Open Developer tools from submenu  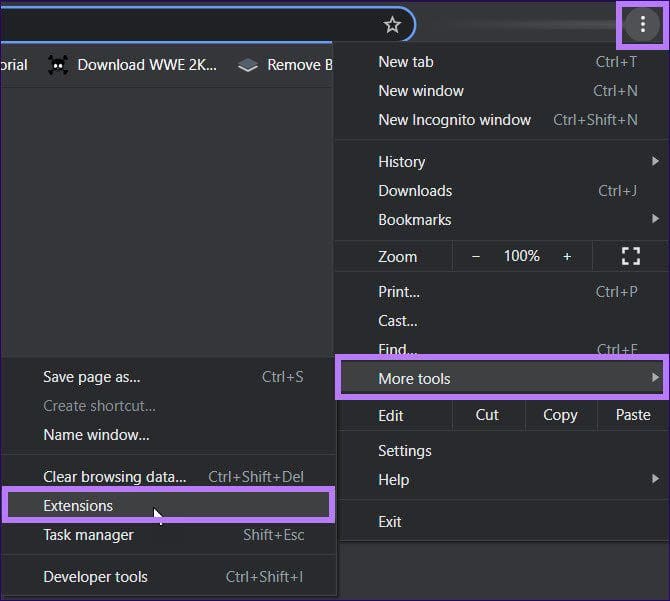(x=169, y=577)
